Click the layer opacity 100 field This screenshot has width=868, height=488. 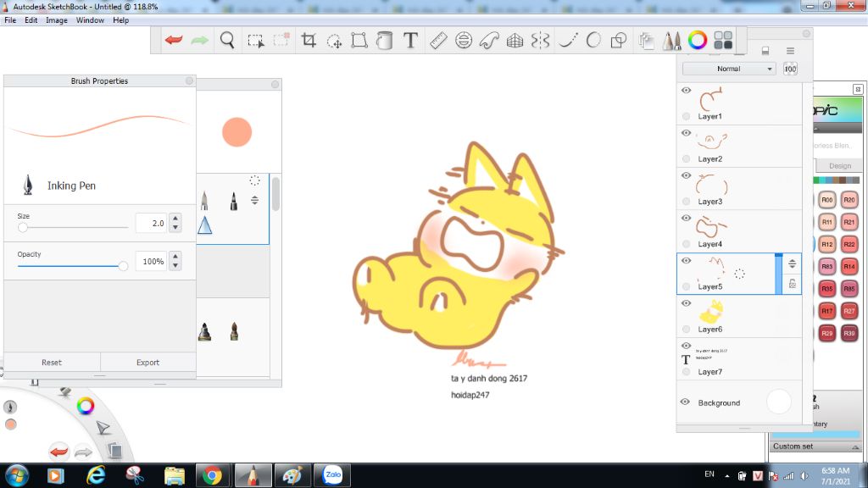(x=790, y=69)
